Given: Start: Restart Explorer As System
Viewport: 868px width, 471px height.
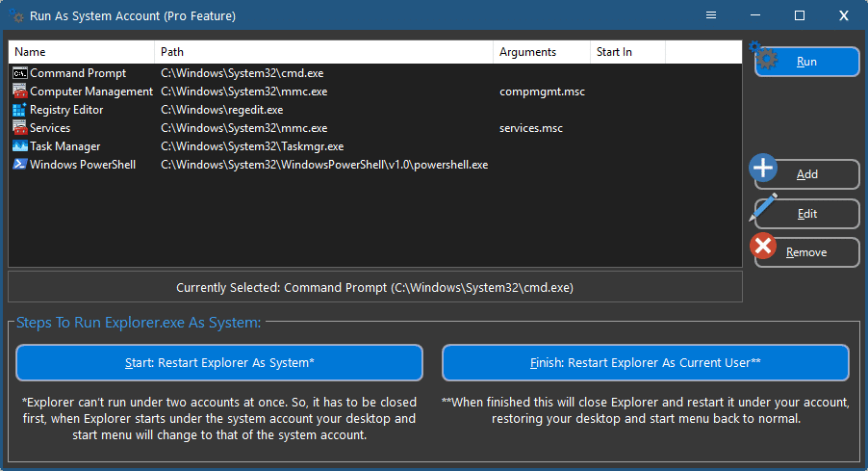Looking at the screenshot, I should (x=219, y=363).
